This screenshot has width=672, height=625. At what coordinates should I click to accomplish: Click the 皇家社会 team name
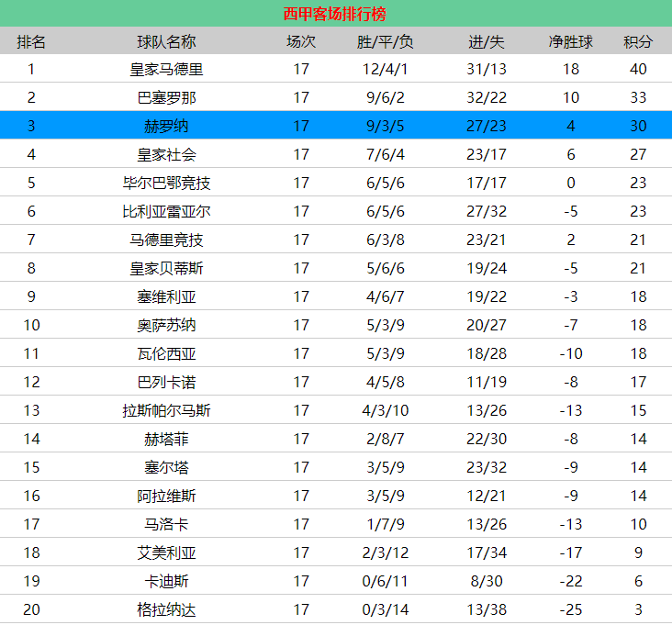click(x=166, y=155)
